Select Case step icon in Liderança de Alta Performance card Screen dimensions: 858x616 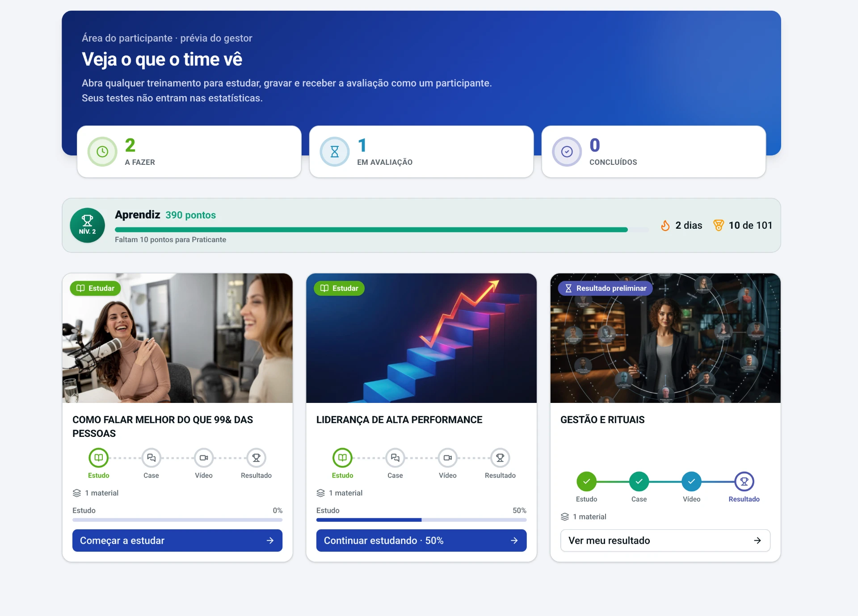[395, 458]
